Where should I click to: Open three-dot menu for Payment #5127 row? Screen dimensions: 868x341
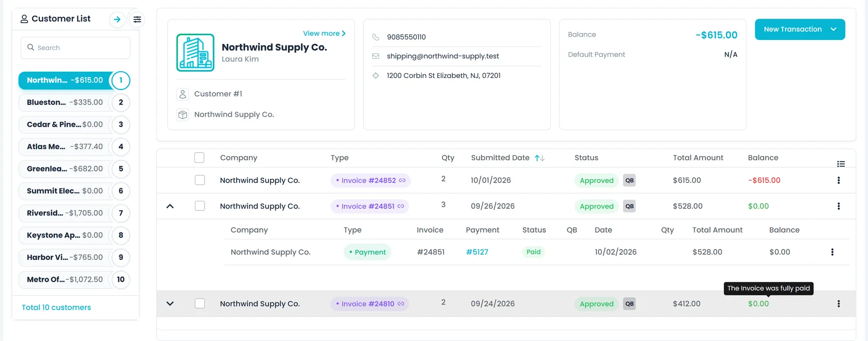pos(832,252)
